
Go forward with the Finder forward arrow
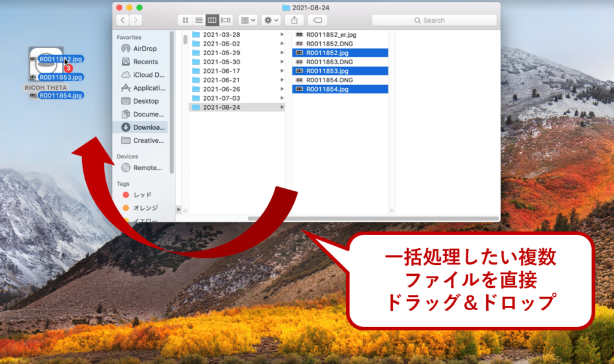136,20
